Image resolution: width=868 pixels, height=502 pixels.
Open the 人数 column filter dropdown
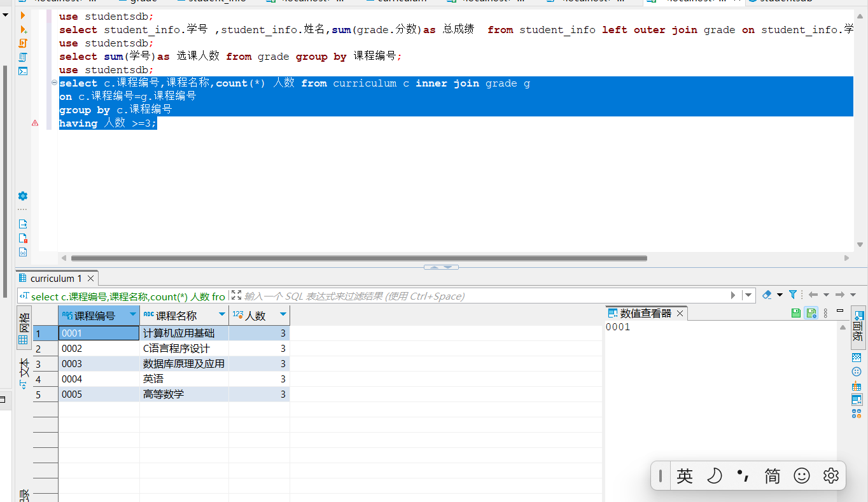tap(283, 314)
